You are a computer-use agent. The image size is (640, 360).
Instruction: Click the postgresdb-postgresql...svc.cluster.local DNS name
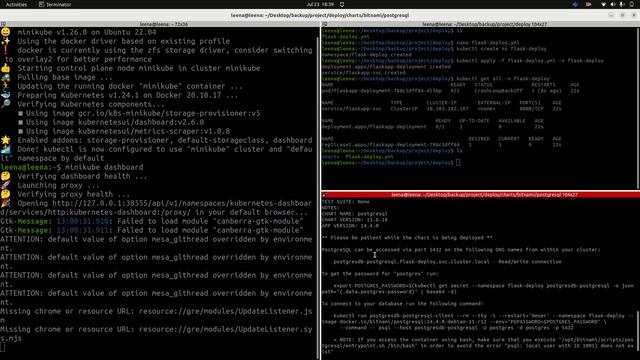coord(411,262)
